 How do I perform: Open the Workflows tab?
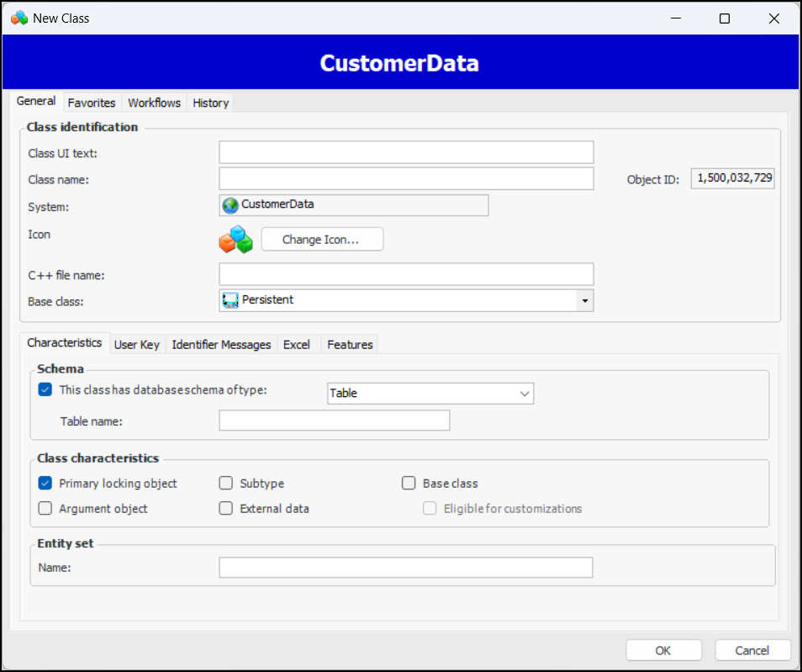click(x=154, y=103)
